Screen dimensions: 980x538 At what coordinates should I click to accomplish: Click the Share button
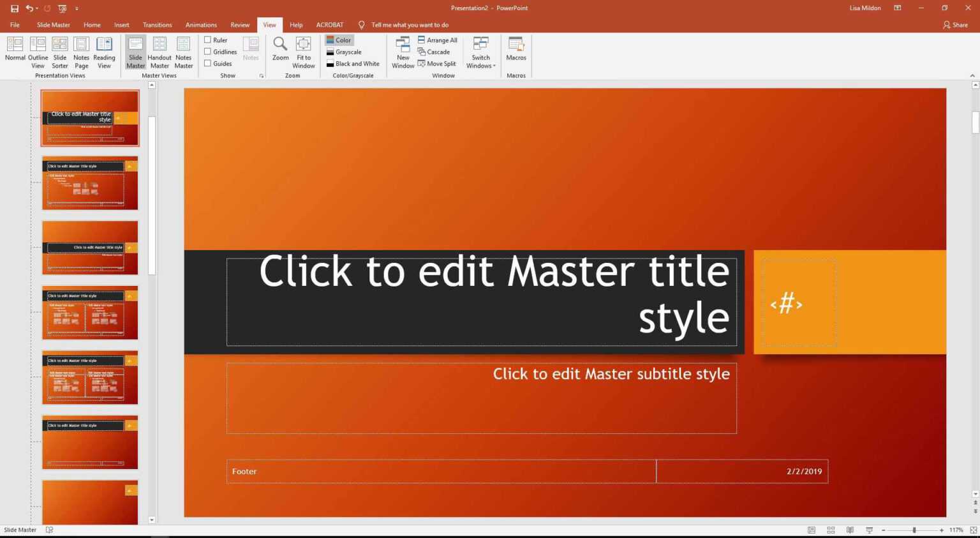pos(956,24)
